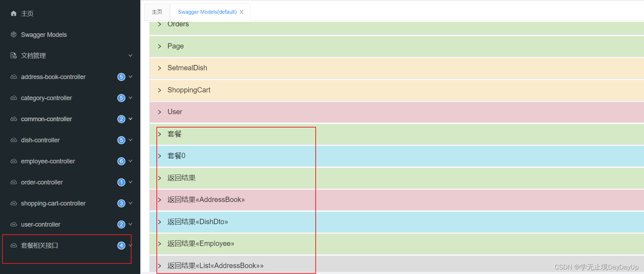Image resolution: width=644 pixels, height=274 pixels.
Task: Expand 返回结果«DishDto» model arrow
Action: [x=160, y=222]
